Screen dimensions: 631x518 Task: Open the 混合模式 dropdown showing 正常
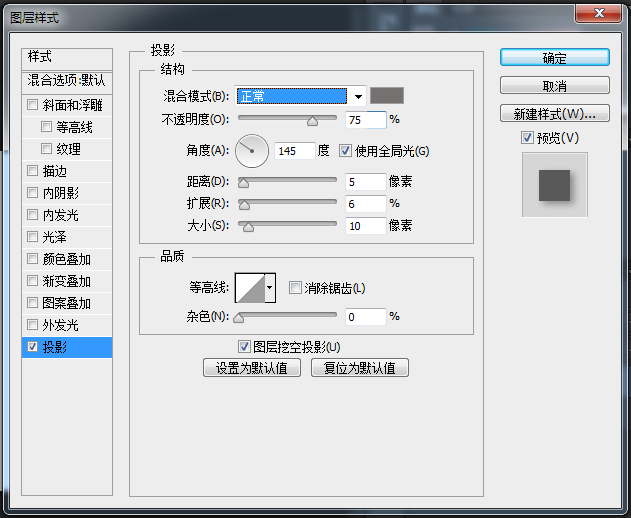coord(300,96)
